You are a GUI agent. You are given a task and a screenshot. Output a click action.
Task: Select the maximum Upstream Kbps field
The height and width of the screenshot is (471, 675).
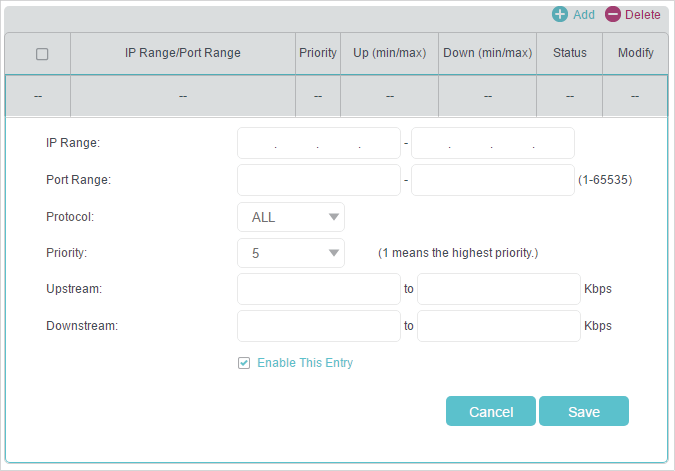pos(499,289)
